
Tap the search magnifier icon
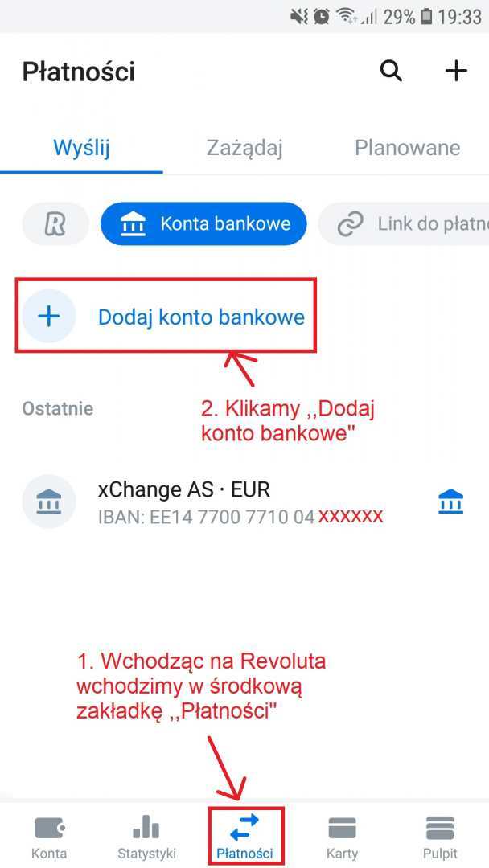pos(391,72)
